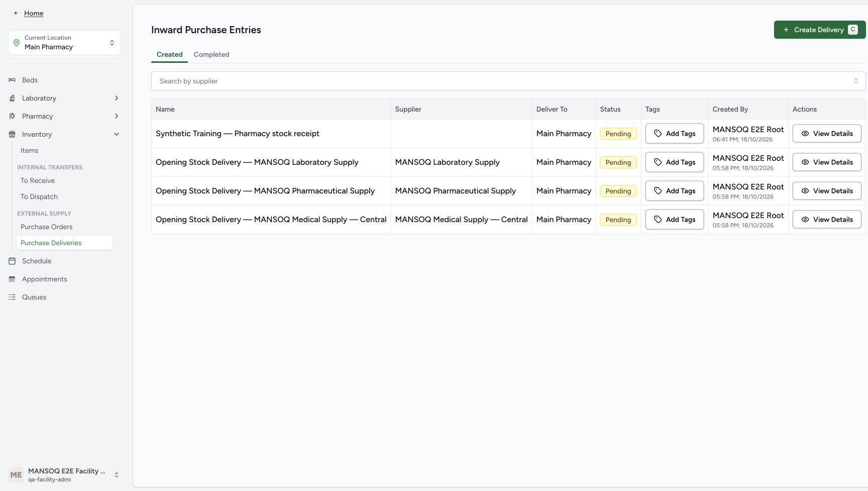
Task: Click the Beds bed icon
Action: click(x=12, y=80)
